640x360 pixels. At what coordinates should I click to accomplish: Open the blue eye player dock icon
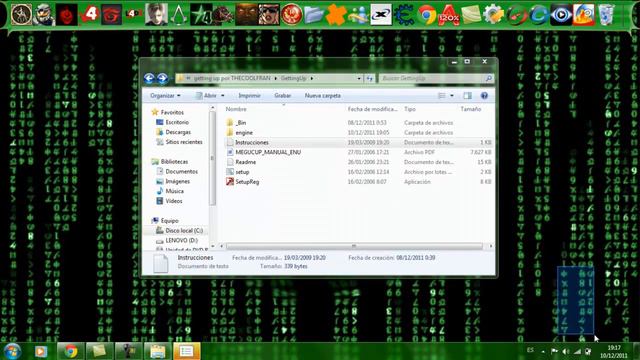coord(561,15)
